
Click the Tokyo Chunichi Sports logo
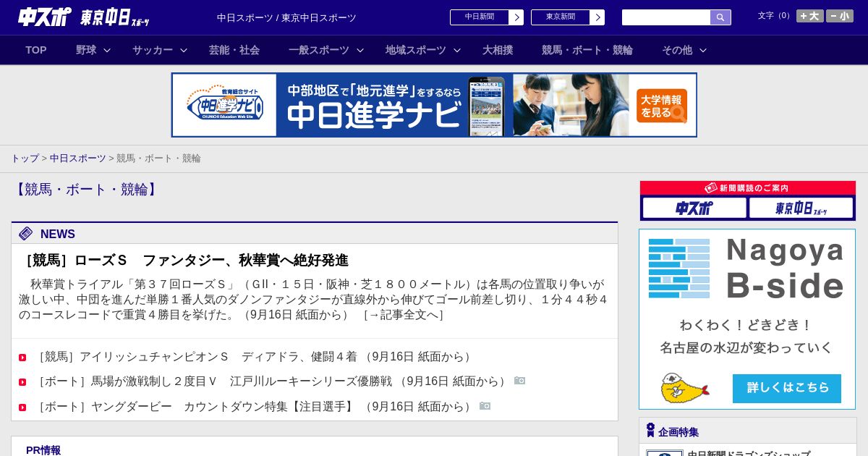point(115,17)
